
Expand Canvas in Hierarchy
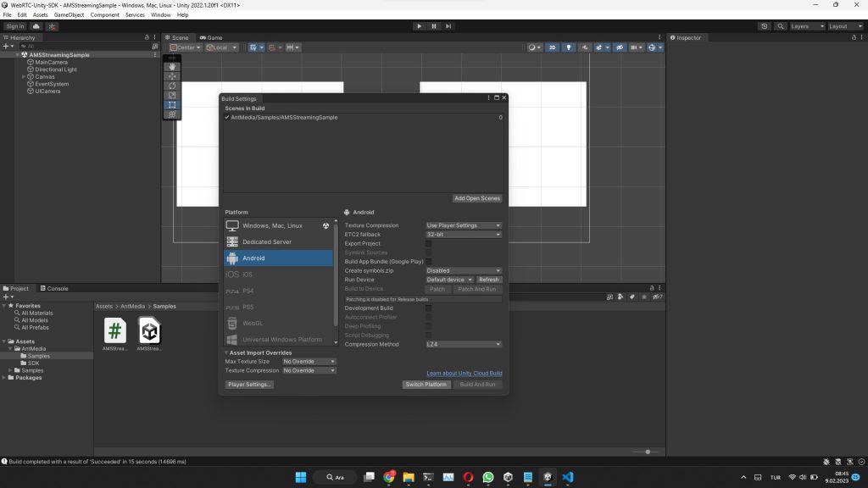[23, 77]
